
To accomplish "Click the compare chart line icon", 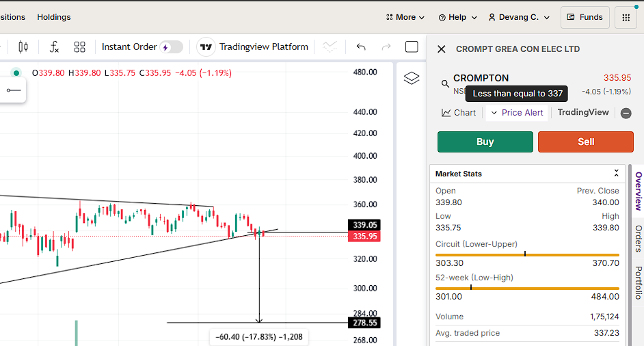I will click(330, 47).
